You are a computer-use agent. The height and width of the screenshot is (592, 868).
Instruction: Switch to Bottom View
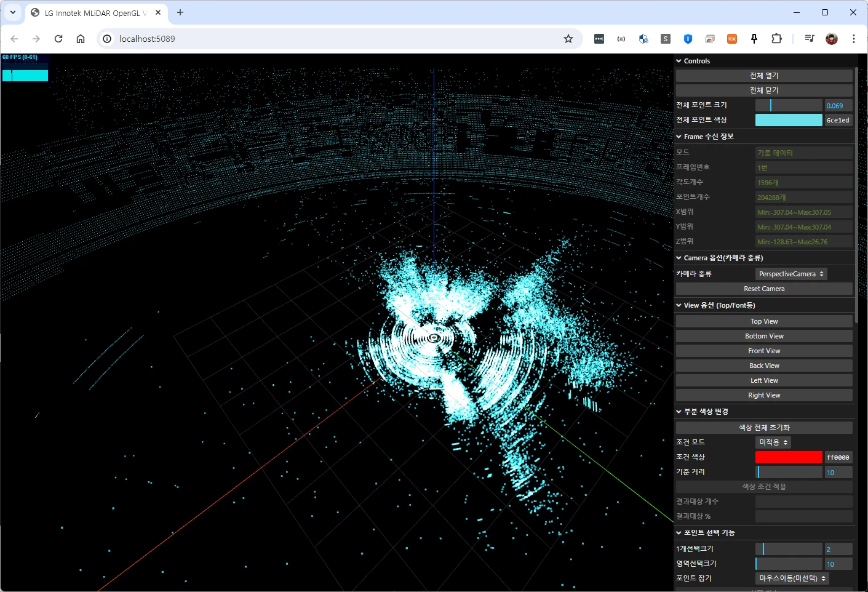point(764,336)
